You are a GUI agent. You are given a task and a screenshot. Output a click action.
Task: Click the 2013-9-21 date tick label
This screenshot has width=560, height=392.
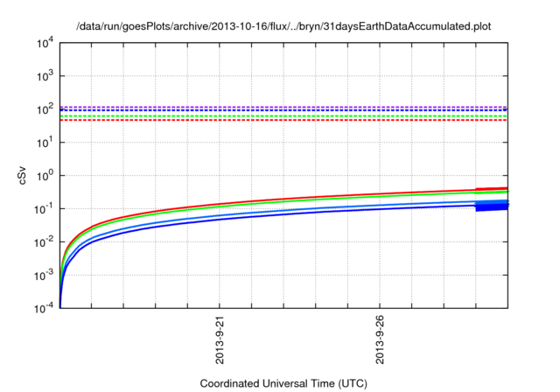point(220,339)
